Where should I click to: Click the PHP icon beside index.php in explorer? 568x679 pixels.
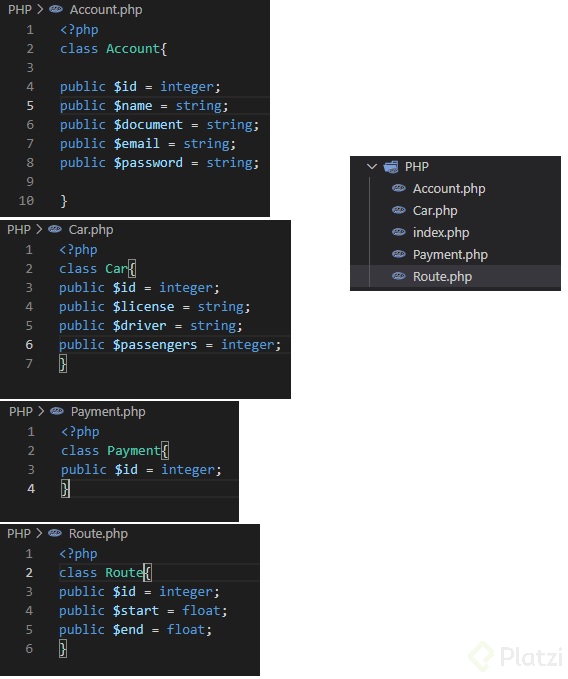(398, 233)
